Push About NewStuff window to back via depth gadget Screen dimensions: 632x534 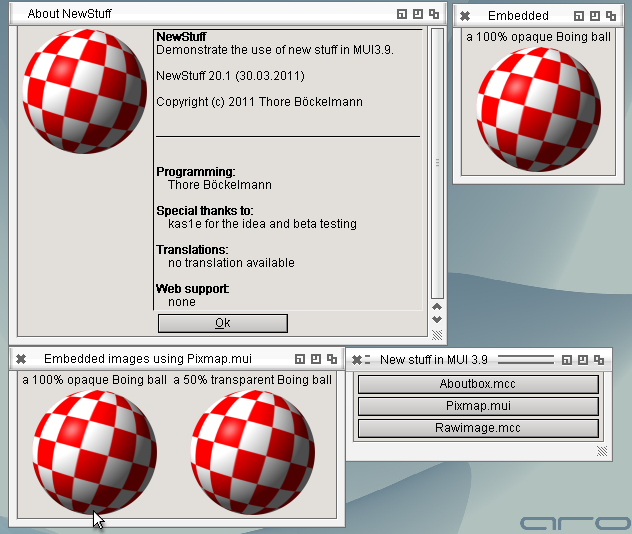tap(433, 14)
